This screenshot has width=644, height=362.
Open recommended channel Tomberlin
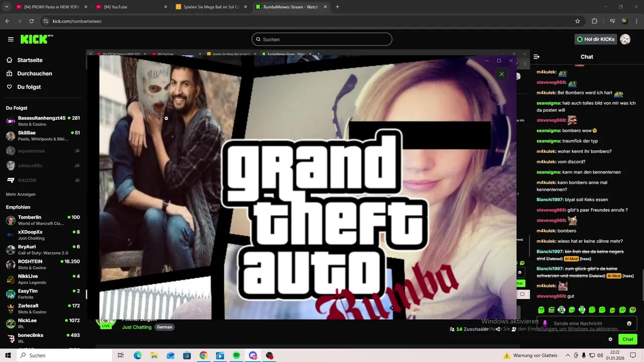click(x=43, y=220)
